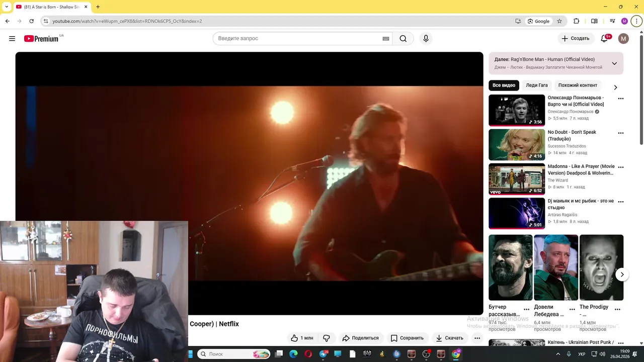
Task: Click the Создать button
Action: [575, 39]
